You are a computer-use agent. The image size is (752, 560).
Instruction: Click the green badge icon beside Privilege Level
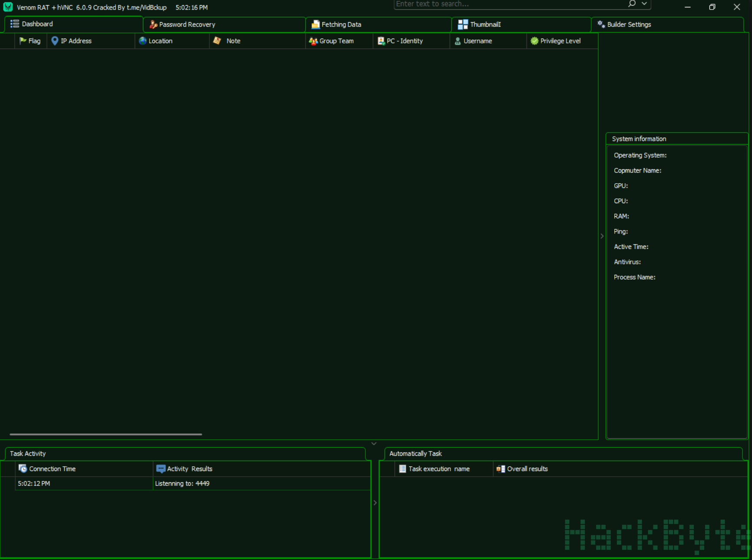point(534,41)
